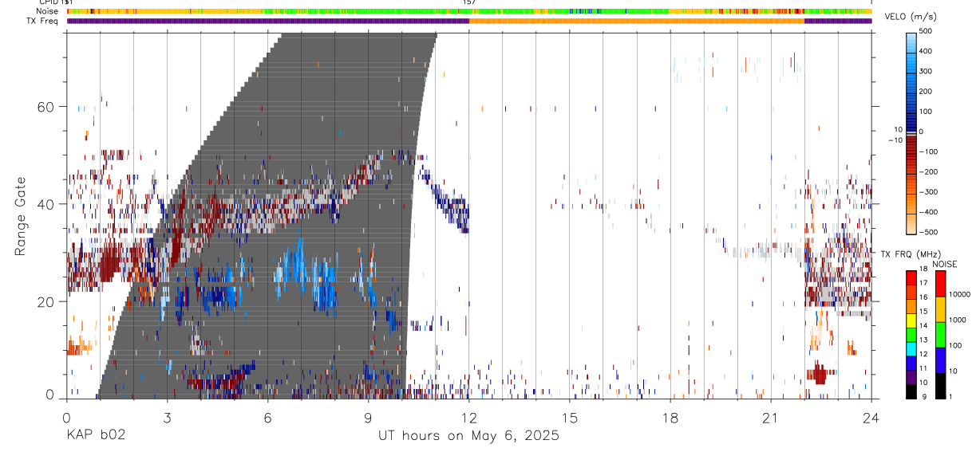This screenshot has width=980, height=452.
Task: Click the CPID value '157' label
Action: tap(469, 2)
